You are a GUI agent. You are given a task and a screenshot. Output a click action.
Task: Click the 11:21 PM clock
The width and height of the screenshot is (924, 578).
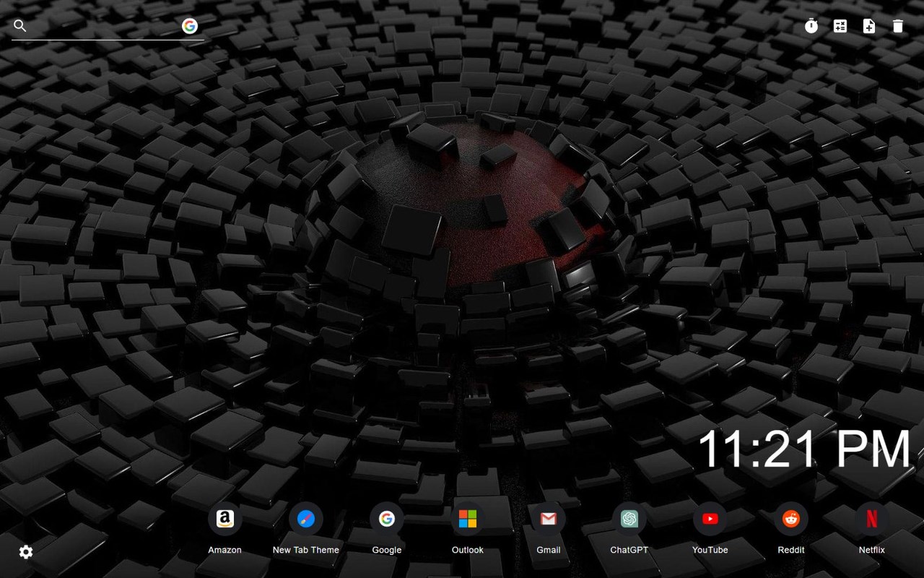pos(805,449)
